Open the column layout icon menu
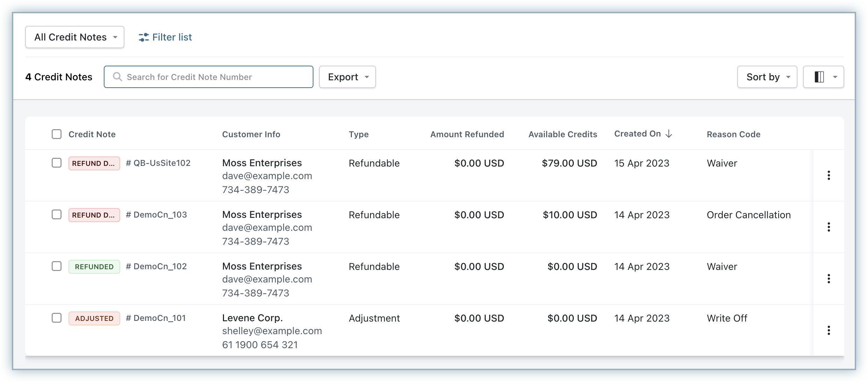The image size is (868, 382). 823,77
